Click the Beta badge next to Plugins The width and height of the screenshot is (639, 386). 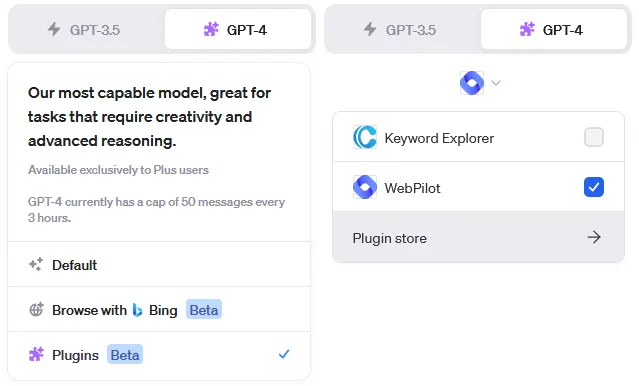pyautogui.click(x=125, y=355)
